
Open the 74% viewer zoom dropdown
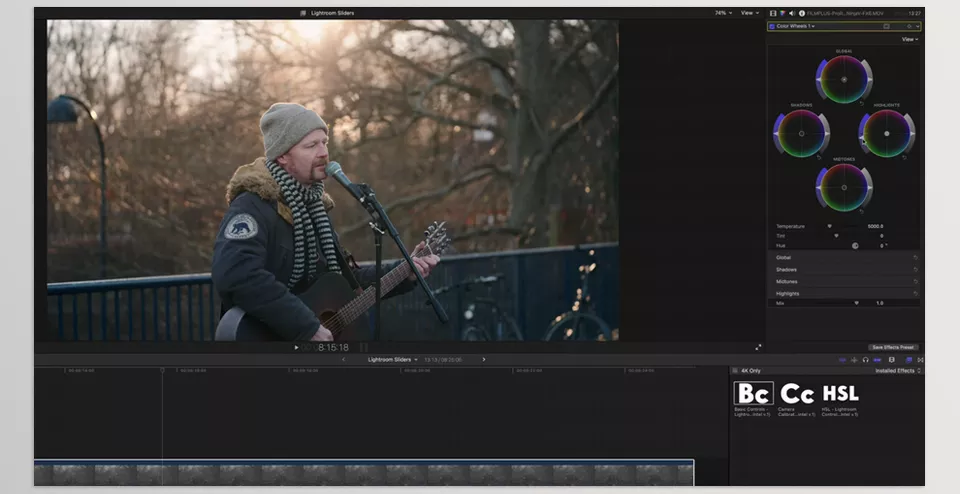click(x=723, y=13)
